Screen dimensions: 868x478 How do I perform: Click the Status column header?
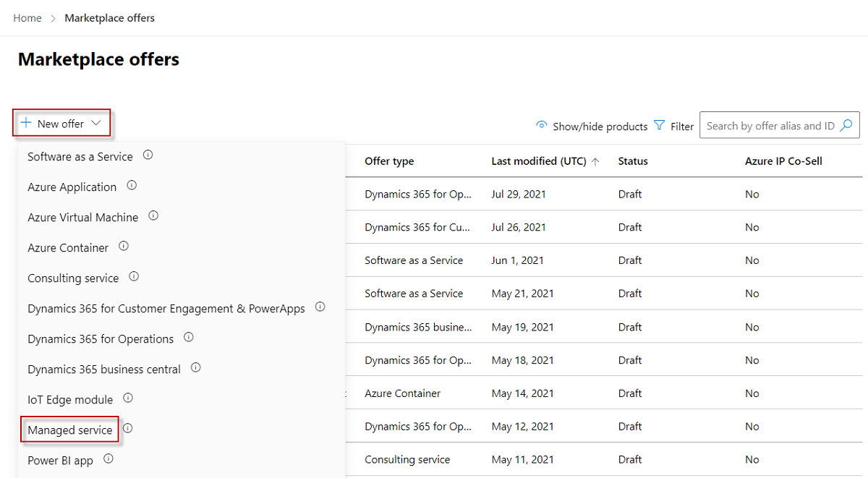coord(633,161)
